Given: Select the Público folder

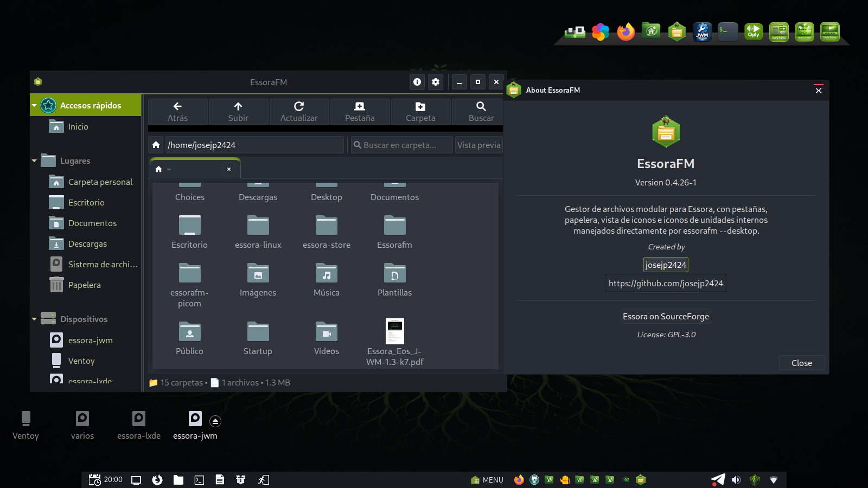Looking at the screenshot, I should click(x=189, y=338).
